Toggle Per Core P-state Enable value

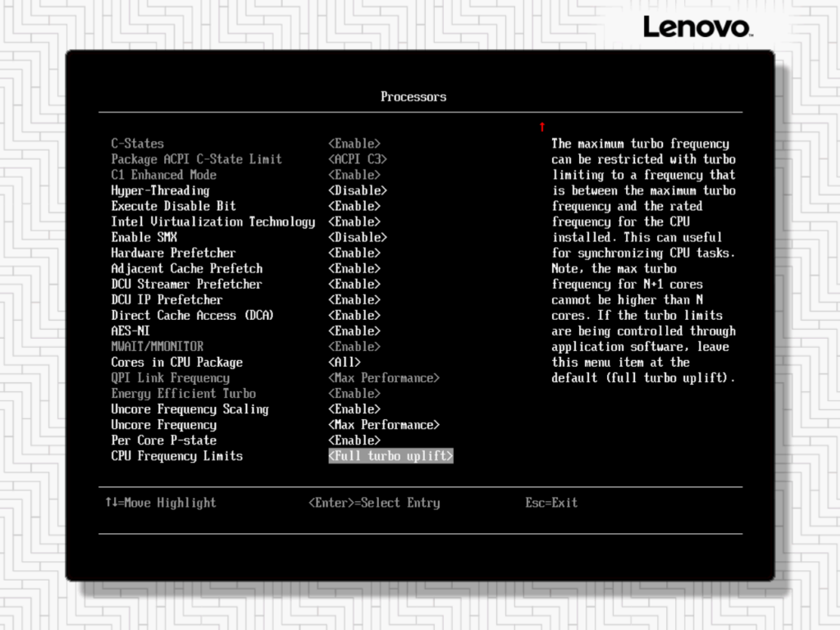tap(354, 441)
